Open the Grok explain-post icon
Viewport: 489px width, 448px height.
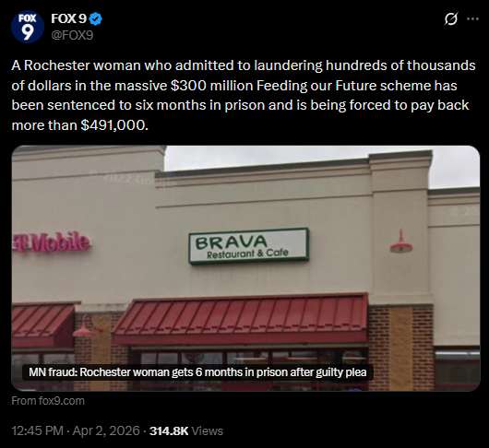(x=451, y=19)
